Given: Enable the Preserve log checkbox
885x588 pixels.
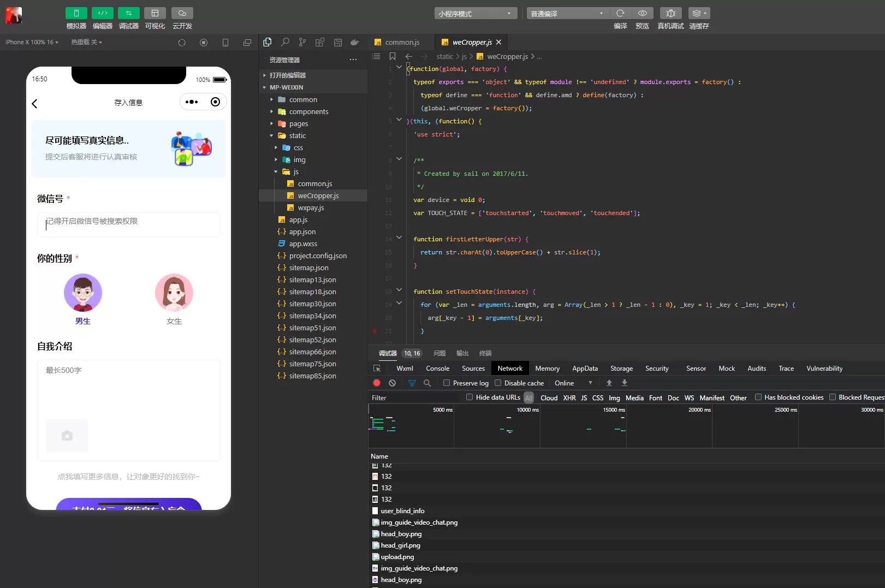Looking at the screenshot, I should 447,383.
